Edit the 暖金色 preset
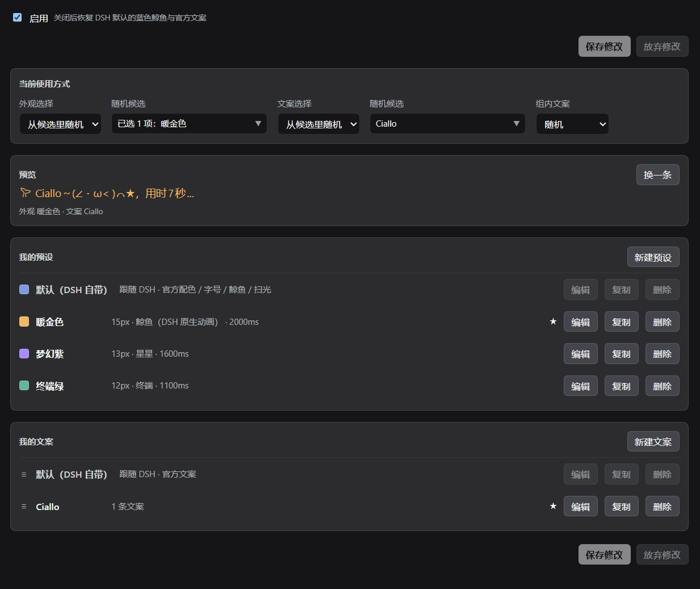This screenshot has height=589, width=700. (x=580, y=322)
